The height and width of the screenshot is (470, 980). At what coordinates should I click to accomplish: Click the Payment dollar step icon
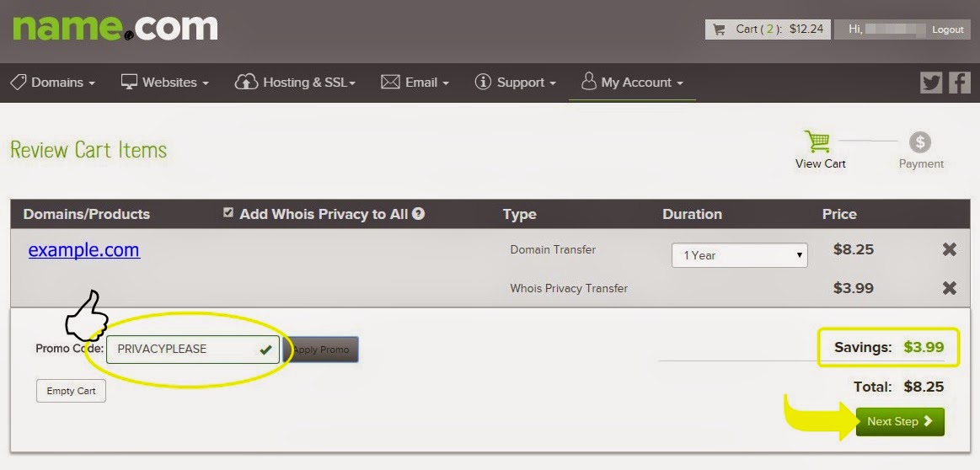pos(920,142)
